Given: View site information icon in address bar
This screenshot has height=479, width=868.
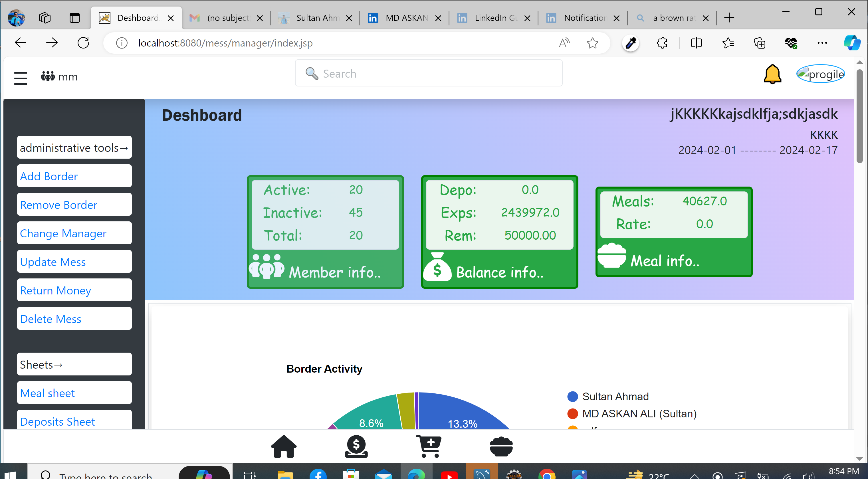Looking at the screenshot, I should (x=122, y=43).
